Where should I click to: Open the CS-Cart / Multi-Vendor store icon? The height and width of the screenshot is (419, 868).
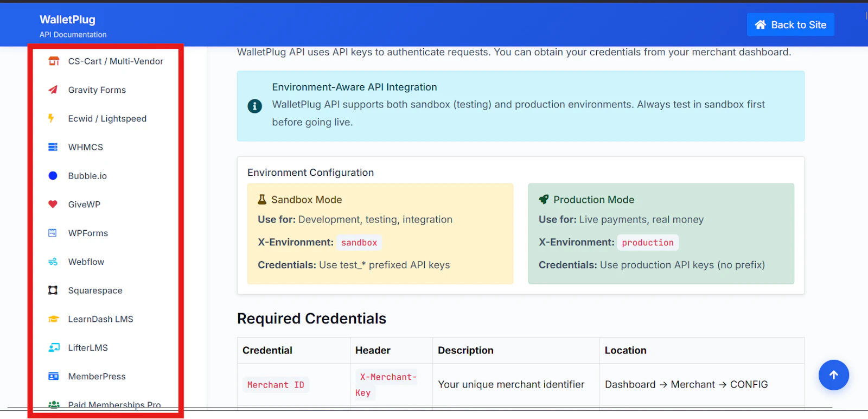tap(53, 61)
